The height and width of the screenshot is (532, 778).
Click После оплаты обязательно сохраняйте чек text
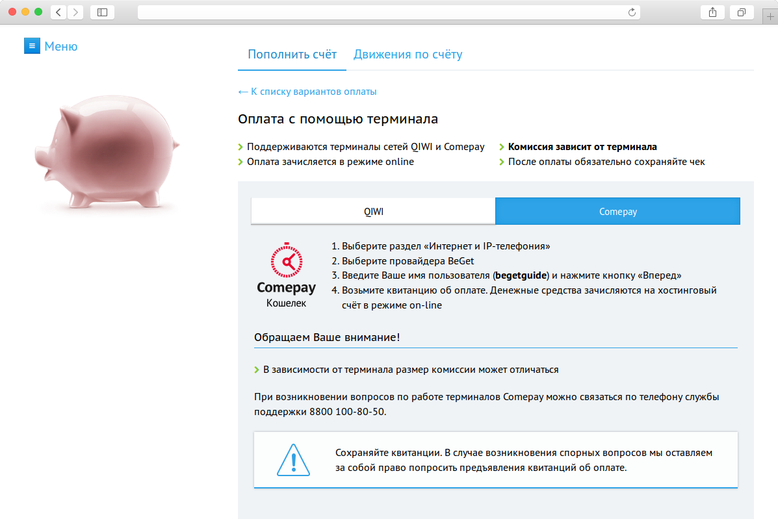pyautogui.click(x=606, y=162)
